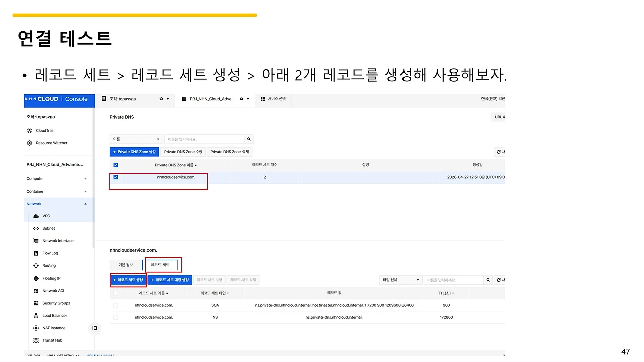This screenshot has height=362, width=644.
Task: Click the 172800 TTL value
Action: click(x=446, y=317)
